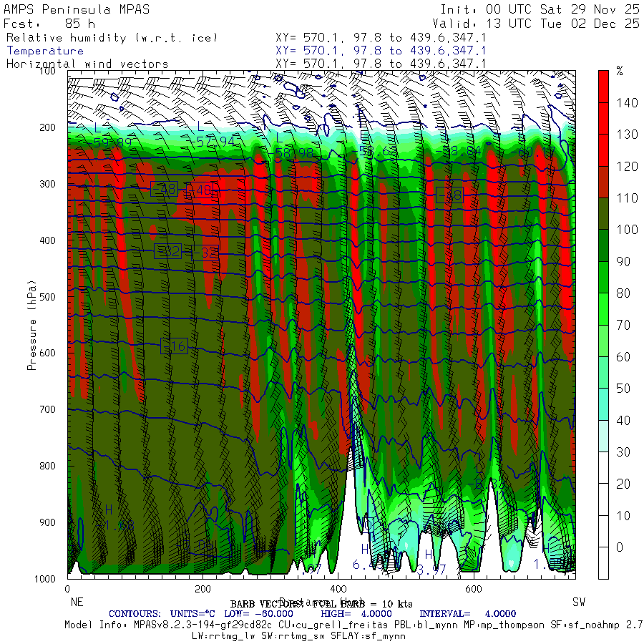Pick the turquoise segment between 40 and 50

[603, 404]
